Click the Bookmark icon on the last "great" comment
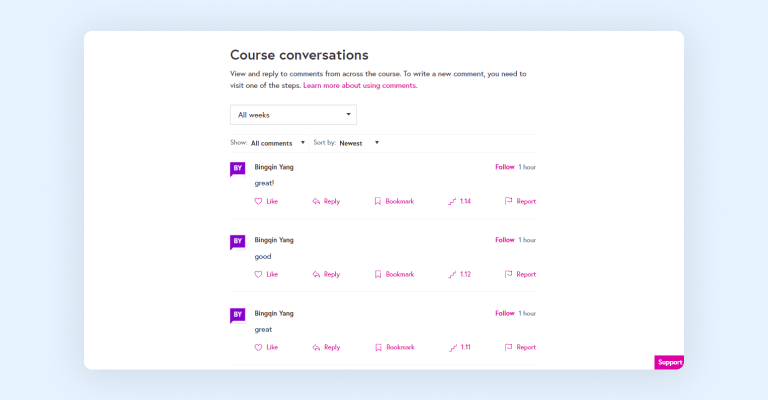 point(378,347)
